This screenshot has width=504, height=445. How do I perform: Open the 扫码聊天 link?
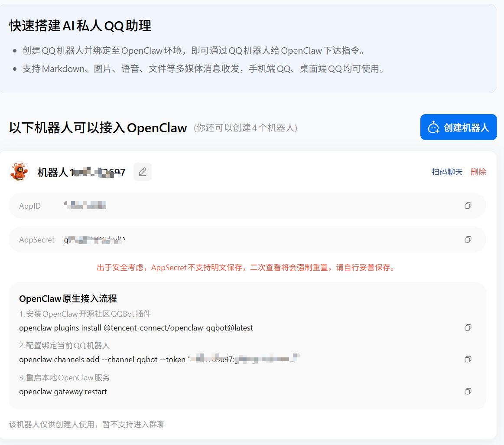(447, 172)
